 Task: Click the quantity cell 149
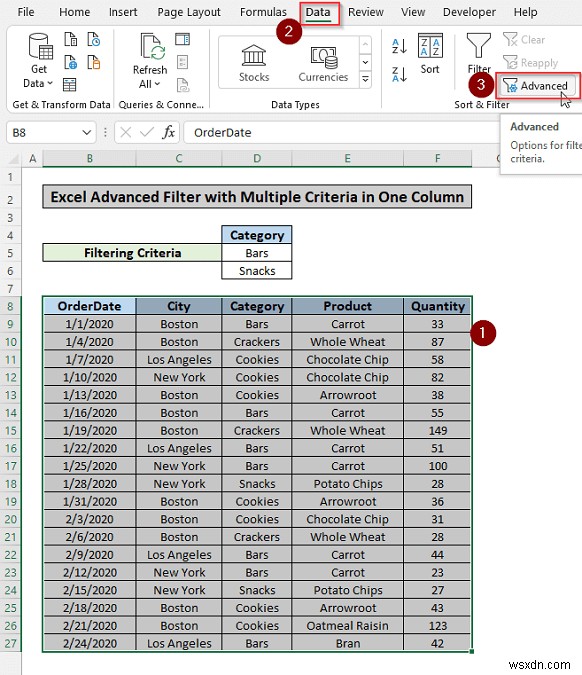[x=437, y=430]
